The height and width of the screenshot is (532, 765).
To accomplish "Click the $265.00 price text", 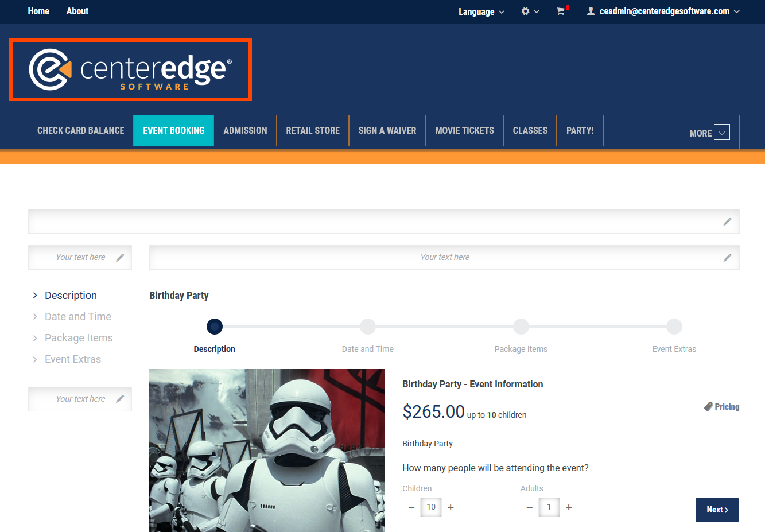I will coord(433,411).
